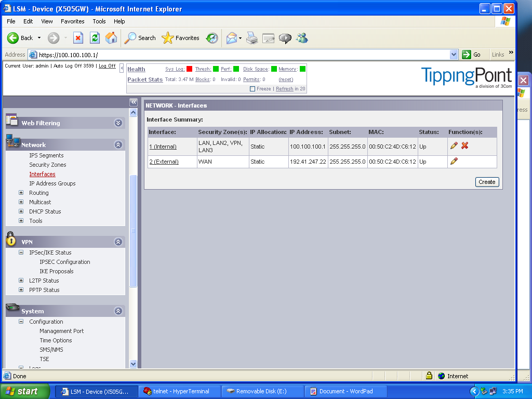Click the Refresh page toolbar icon
The width and height of the screenshot is (532, 399).
pos(95,38)
